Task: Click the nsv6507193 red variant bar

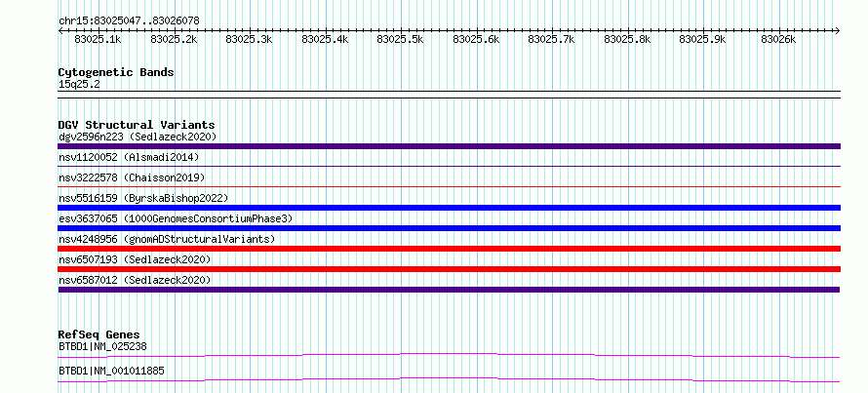Action: (x=449, y=269)
